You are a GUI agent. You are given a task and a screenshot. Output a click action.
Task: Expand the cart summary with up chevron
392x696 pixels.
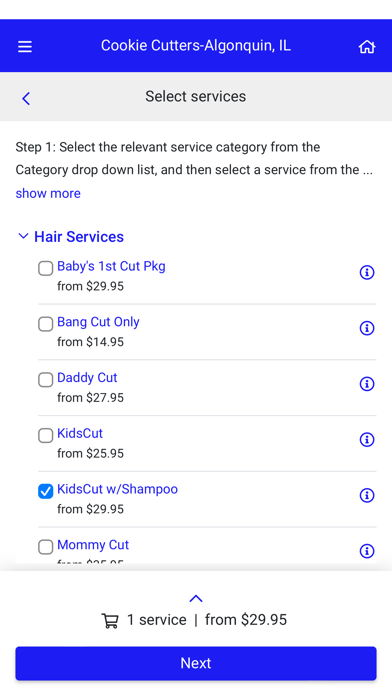(x=196, y=598)
